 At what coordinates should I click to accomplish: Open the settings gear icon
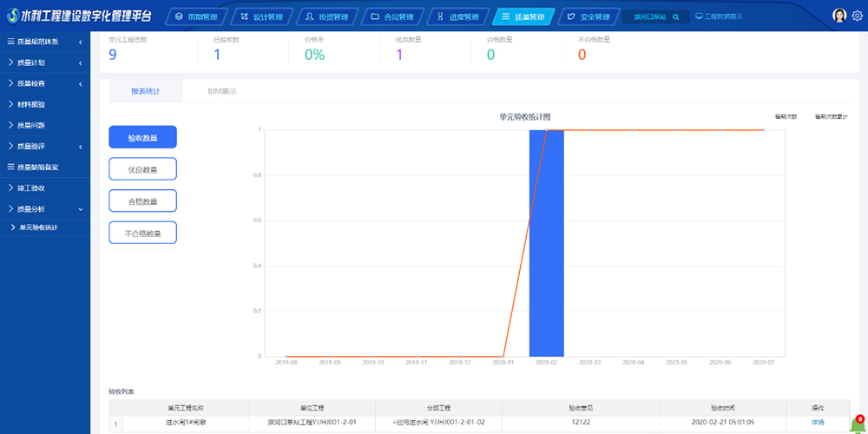(858, 16)
